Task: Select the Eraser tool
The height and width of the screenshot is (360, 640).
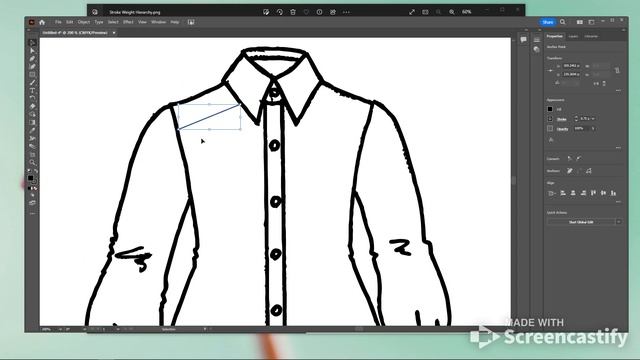Action: (x=33, y=107)
